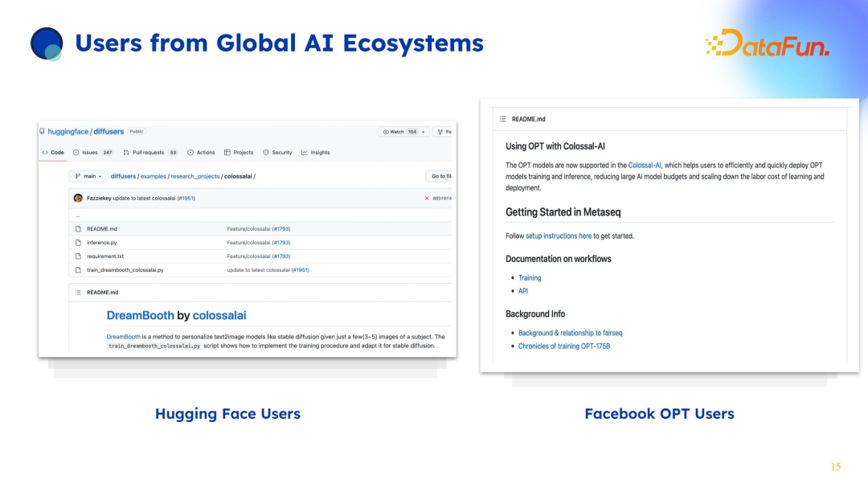Open the Insights tab
Image resolution: width=868 pixels, height=488 pixels.
click(x=316, y=152)
